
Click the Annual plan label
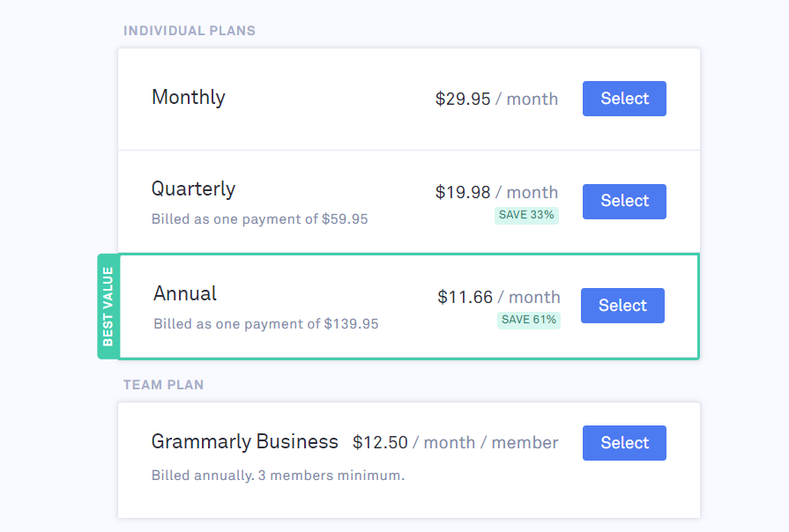point(185,293)
